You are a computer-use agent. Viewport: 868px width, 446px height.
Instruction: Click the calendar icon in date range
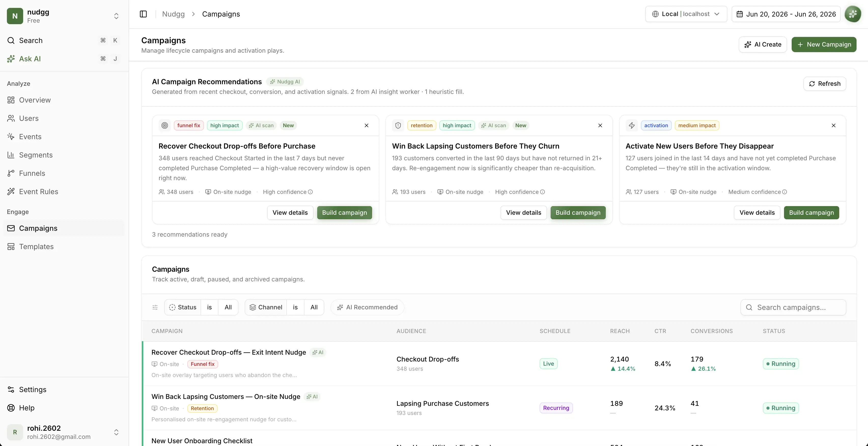click(739, 14)
